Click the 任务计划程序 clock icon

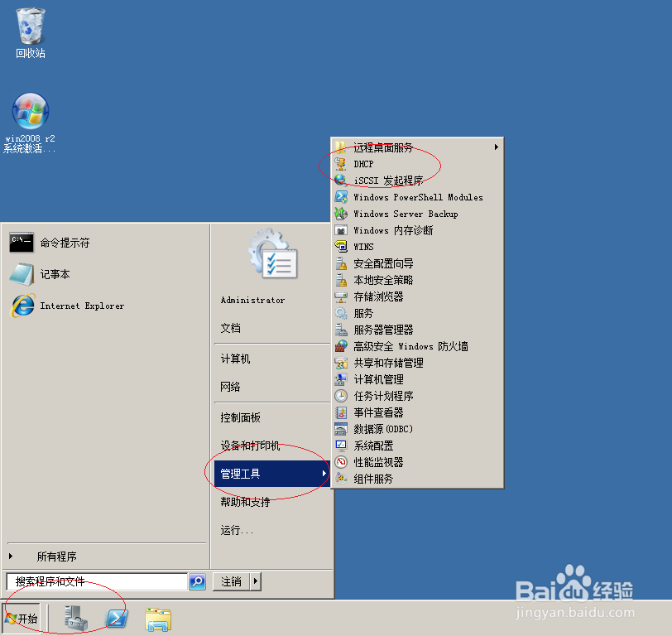[x=341, y=396]
